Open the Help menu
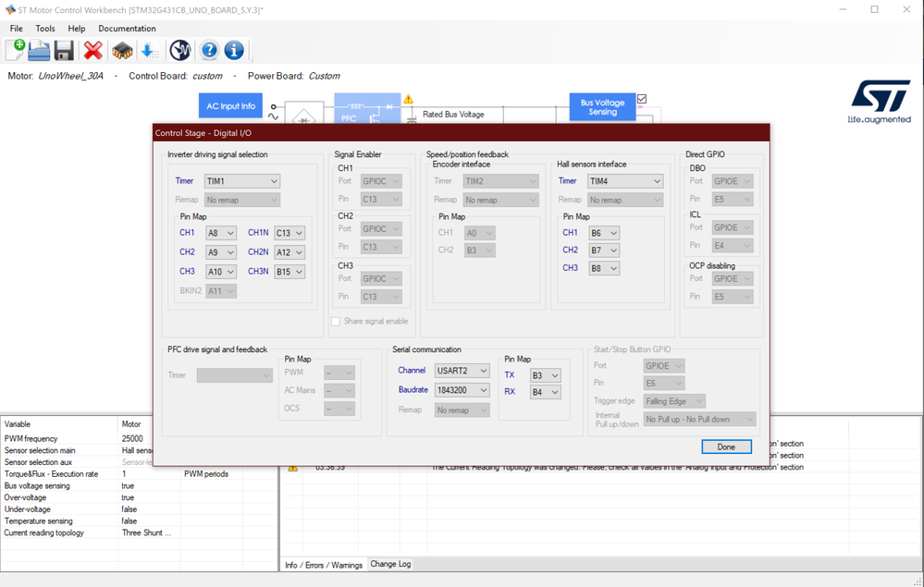 tap(76, 29)
